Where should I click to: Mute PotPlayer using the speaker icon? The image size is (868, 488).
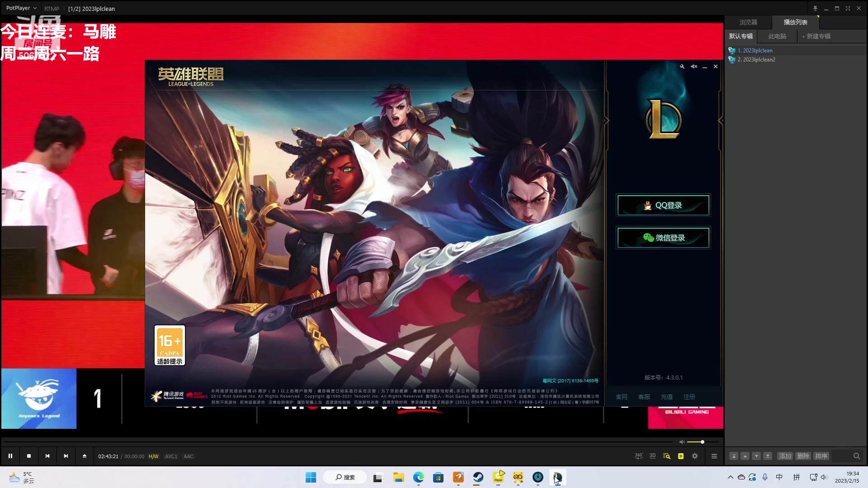click(682, 441)
